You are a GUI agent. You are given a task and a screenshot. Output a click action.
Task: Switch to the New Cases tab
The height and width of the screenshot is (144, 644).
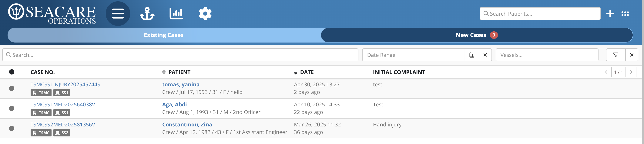pos(477,35)
